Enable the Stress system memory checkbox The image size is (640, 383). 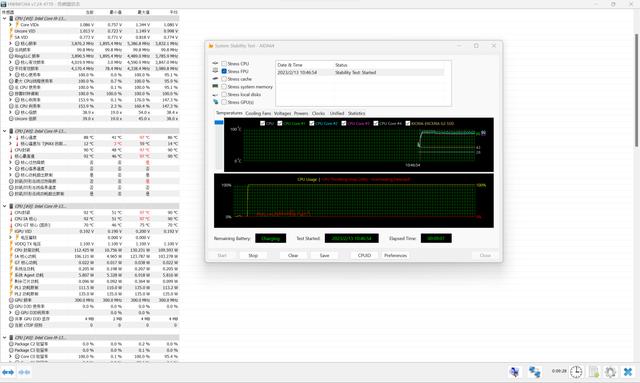(224, 87)
